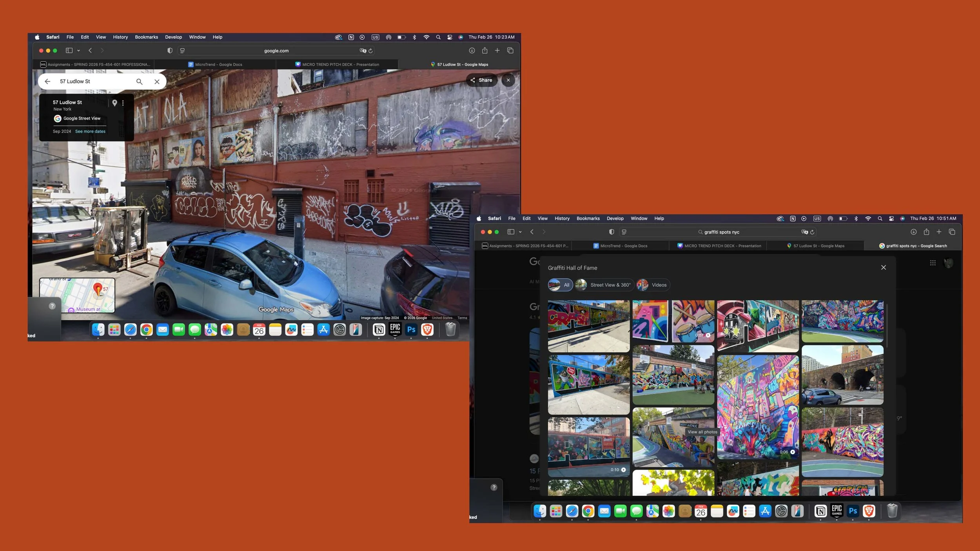The image size is (980, 551).
Task: Click the graffiti spots nyc address field
Action: pyautogui.click(x=719, y=232)
